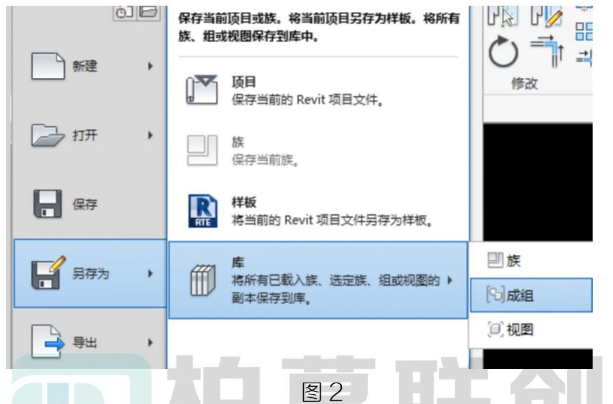Image resolution: width=613 pixels, height=404 pixels.
Task: Open the 打开 menu entry
Action: 90,135
